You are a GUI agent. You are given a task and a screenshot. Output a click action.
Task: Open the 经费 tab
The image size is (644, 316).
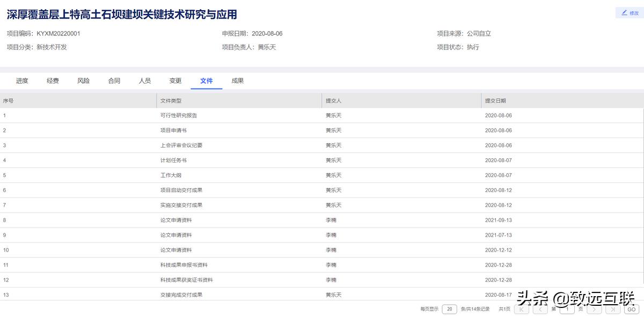[53, 80]
